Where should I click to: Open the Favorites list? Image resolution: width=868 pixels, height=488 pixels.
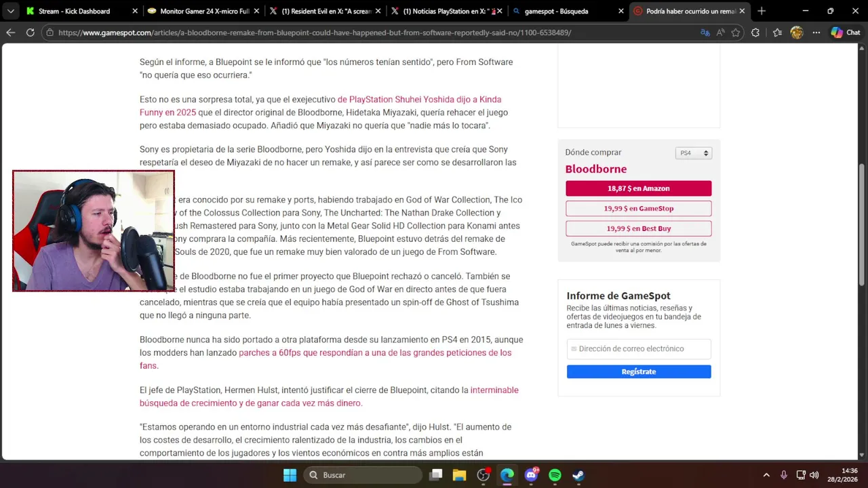(777, 33)
